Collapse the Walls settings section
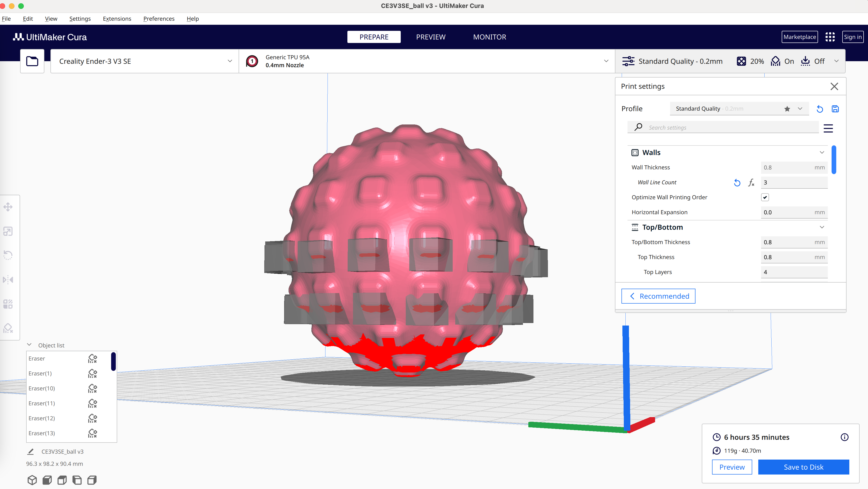The height and width of the screenshot is (489, 868). point(822,152)
